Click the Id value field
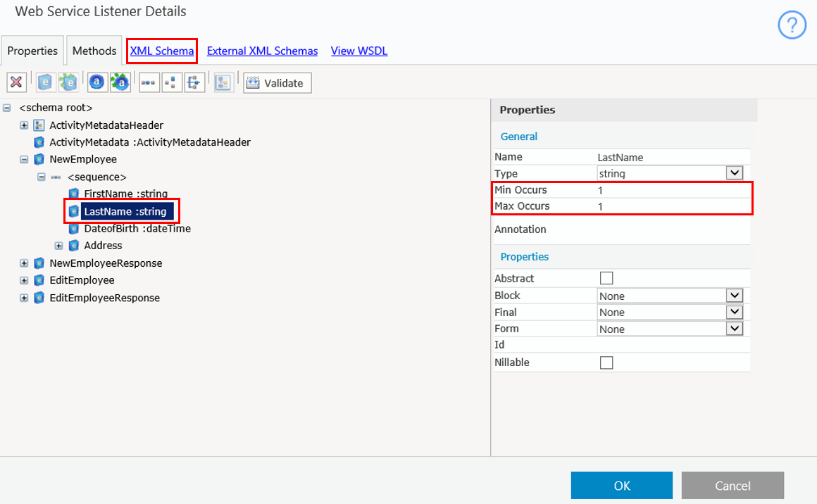The width and height of the screenshot is (817, 504). coord(673,345)
